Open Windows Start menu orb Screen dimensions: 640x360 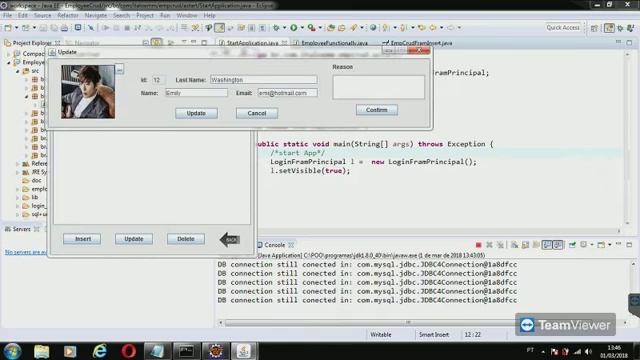coord(12,351)
